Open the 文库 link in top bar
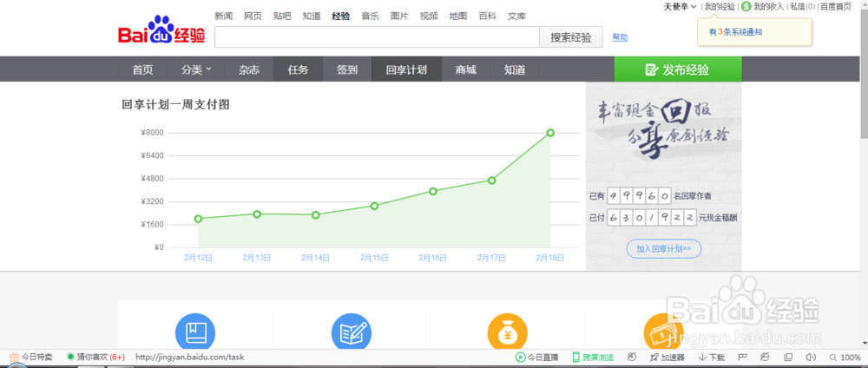The height and width of the screenshot is (368, 868). [x=517, y=16]
